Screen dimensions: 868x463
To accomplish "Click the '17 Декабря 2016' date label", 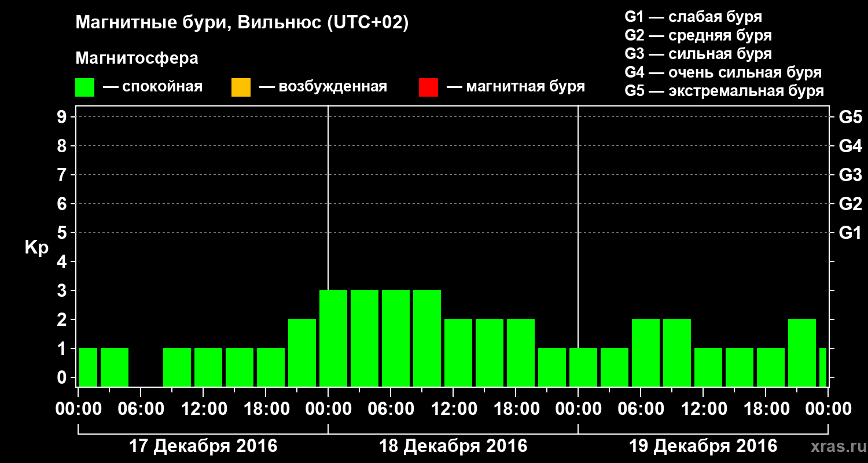I will coord(203,446).
